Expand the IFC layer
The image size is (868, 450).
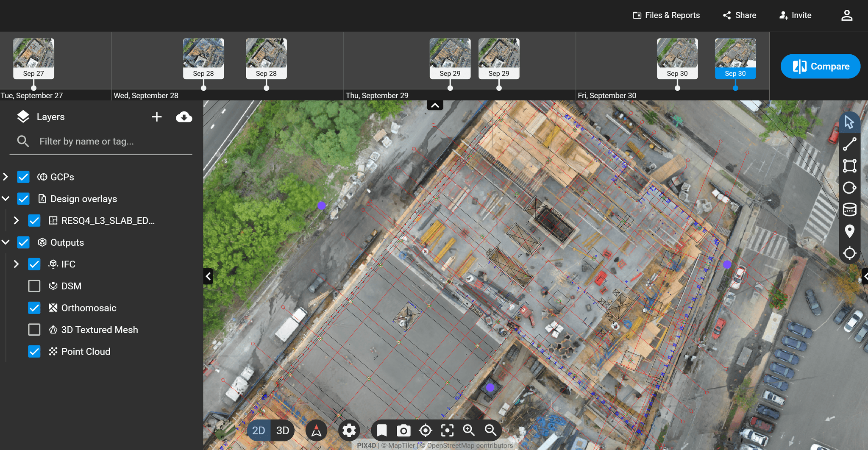(x=16, y=264)
